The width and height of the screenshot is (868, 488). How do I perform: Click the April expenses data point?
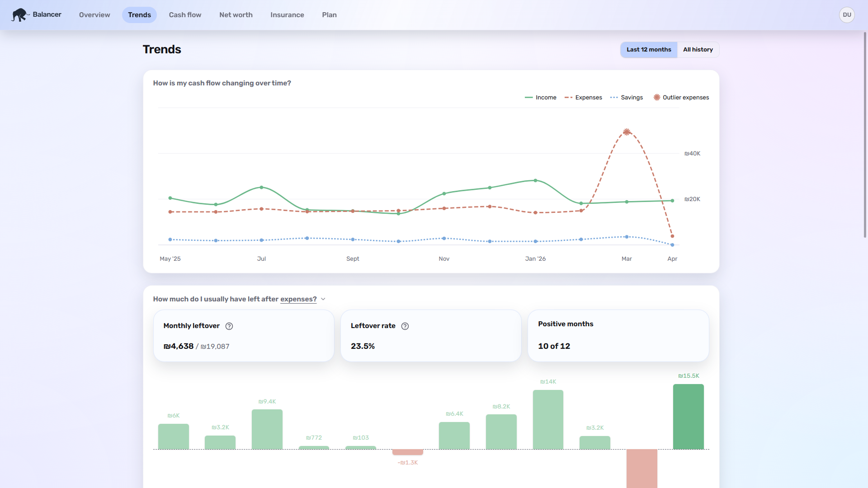tap(672, 236)
